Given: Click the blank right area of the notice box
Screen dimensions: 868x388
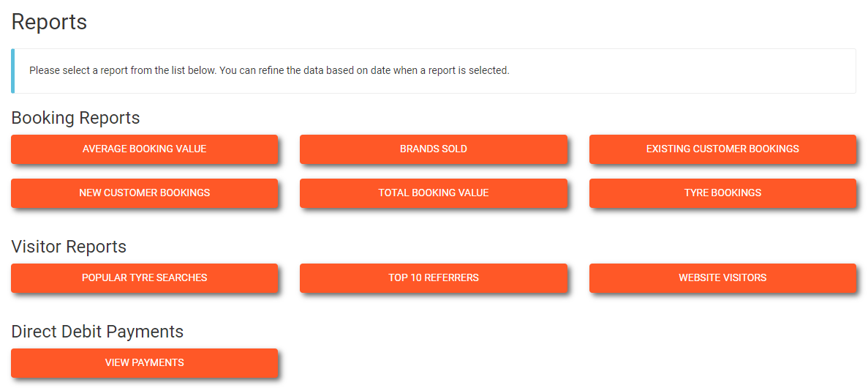Looking at the screenshot, I should (x=695, y=71).
